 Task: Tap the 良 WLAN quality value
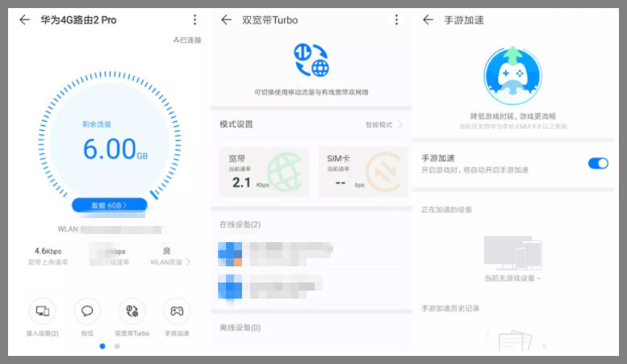(x=167, y=251)
